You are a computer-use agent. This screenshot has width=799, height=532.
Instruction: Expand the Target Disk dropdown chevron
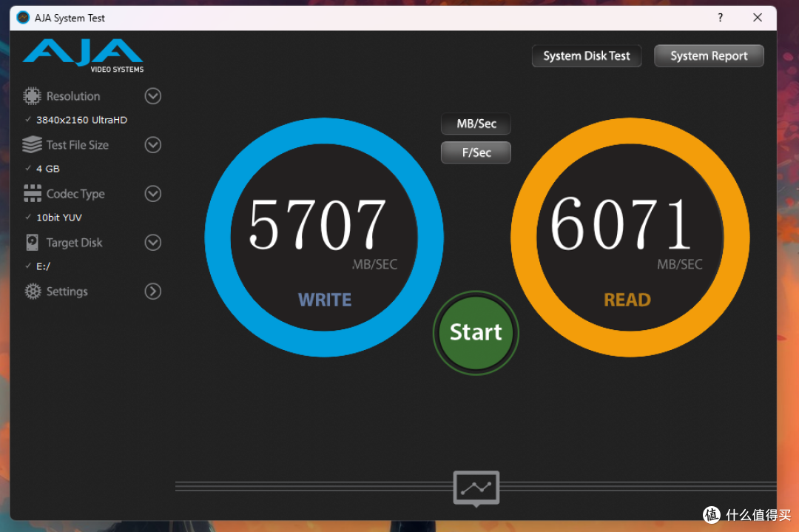tap(152, 243)
